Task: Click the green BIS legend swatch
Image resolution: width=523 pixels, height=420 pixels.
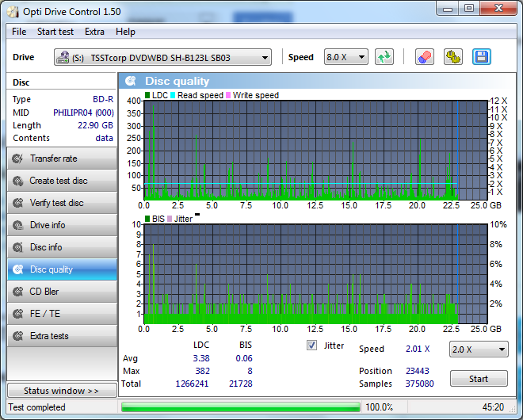Action: 147,219
